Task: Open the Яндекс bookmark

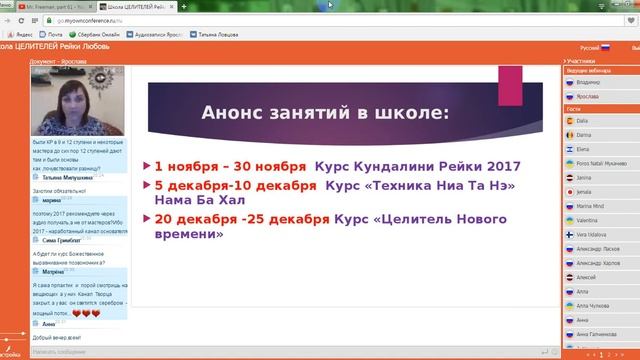Action: [20, 35]
